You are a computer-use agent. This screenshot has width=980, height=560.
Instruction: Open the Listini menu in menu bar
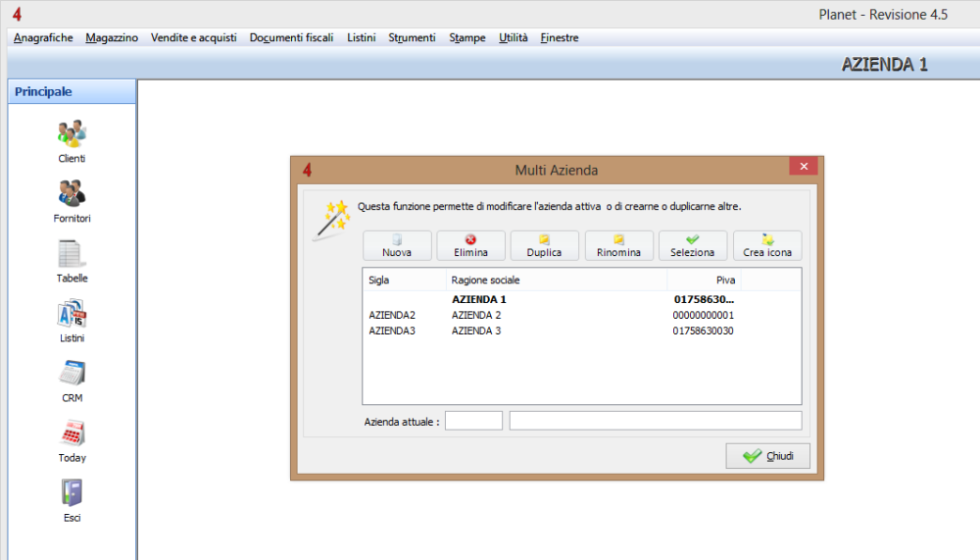pyautogui.click(x=362, y=37)
